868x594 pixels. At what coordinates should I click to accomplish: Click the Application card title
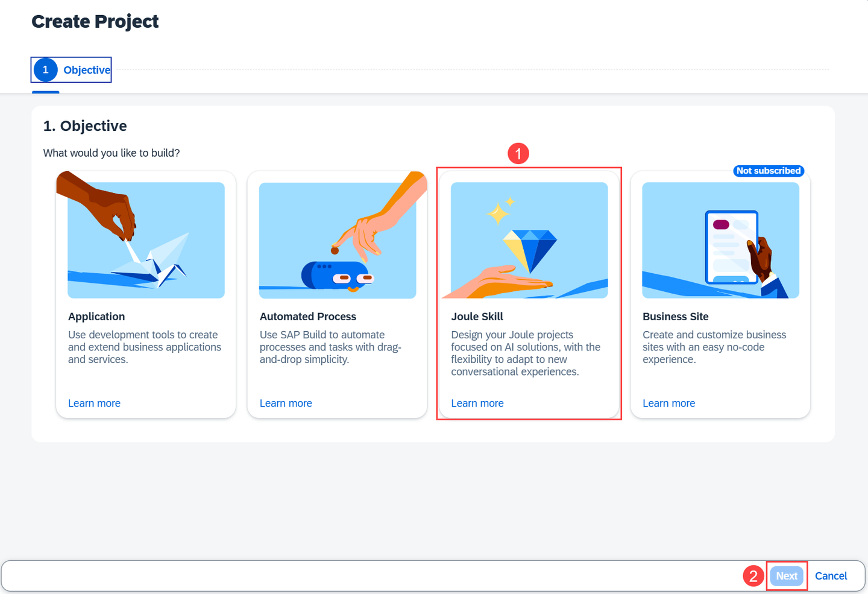coord(96,317)
